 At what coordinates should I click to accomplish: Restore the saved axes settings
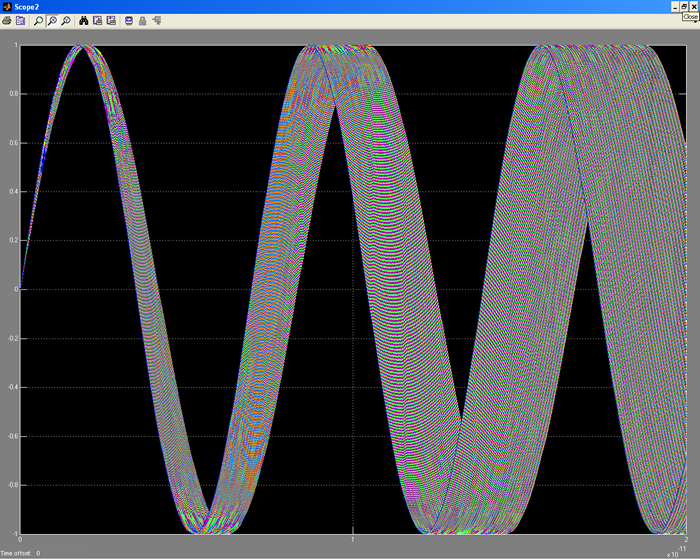click(111, 20)
